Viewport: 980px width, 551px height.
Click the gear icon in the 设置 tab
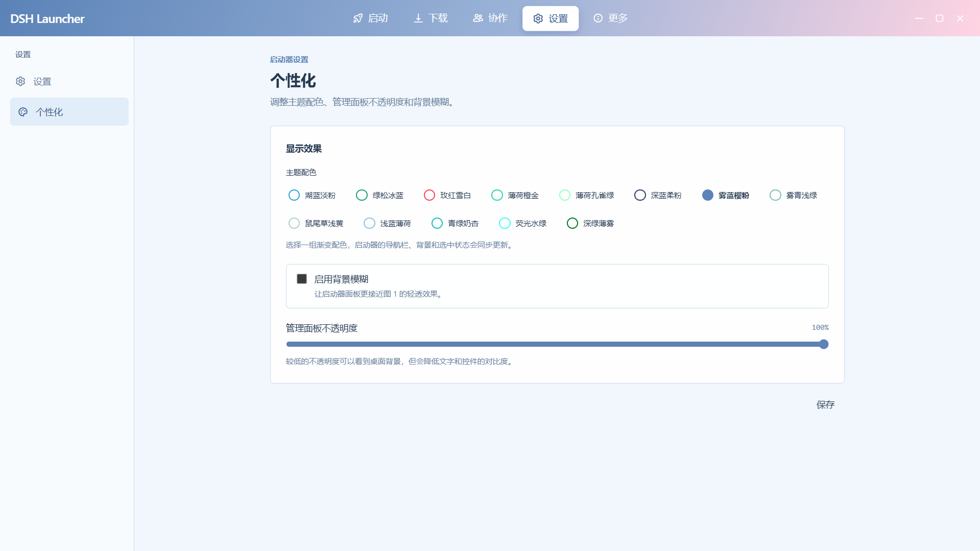click(x=538, y=18)
